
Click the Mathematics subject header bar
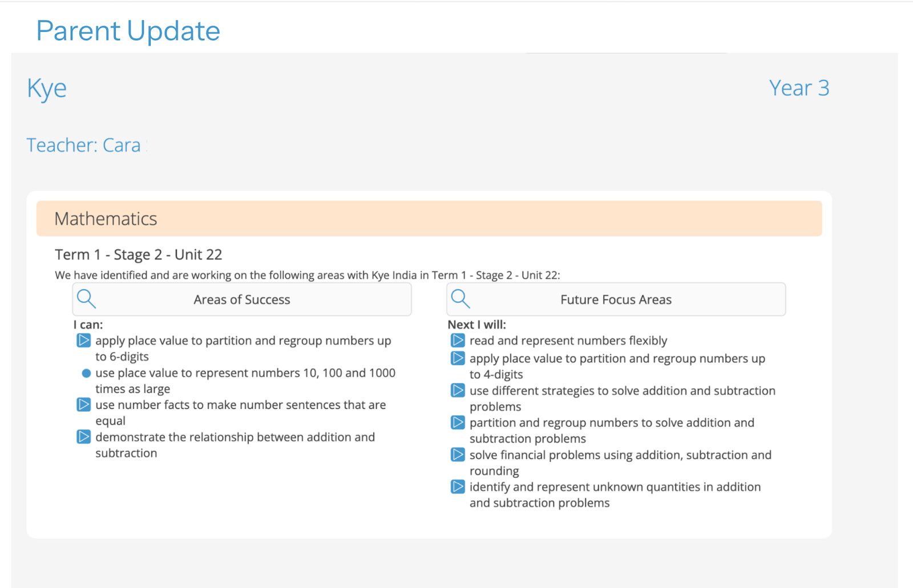pos(429,218)
